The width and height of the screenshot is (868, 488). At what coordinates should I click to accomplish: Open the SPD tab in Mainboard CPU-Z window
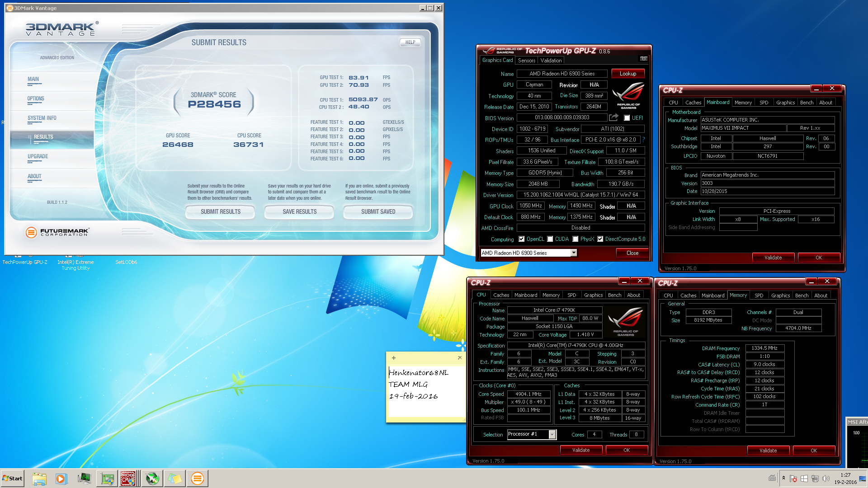pos(764,103)
